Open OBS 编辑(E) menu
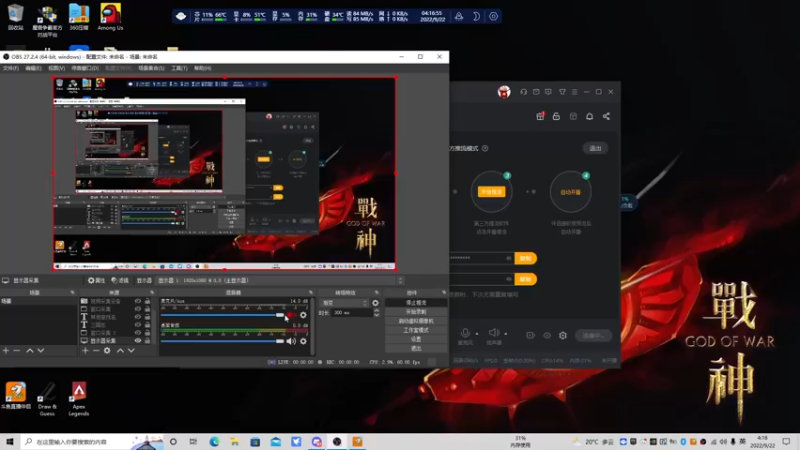This screenshot has height=450, width=800. [33, 68]
